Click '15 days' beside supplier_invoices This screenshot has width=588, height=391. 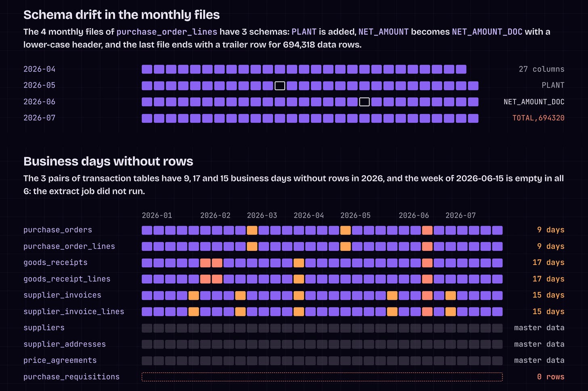pyautogui.click(x=548, y=295)
